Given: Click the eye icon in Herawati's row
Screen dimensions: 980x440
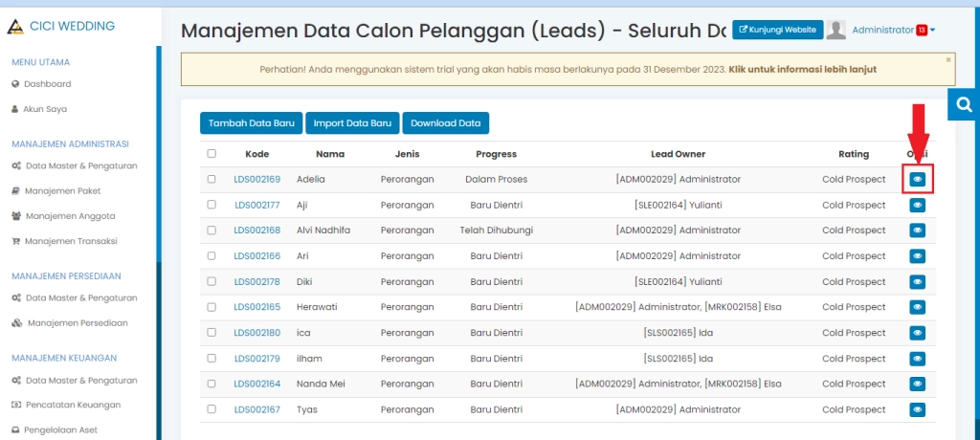Looking at the screenshot, I should click(x=917, y=307).
